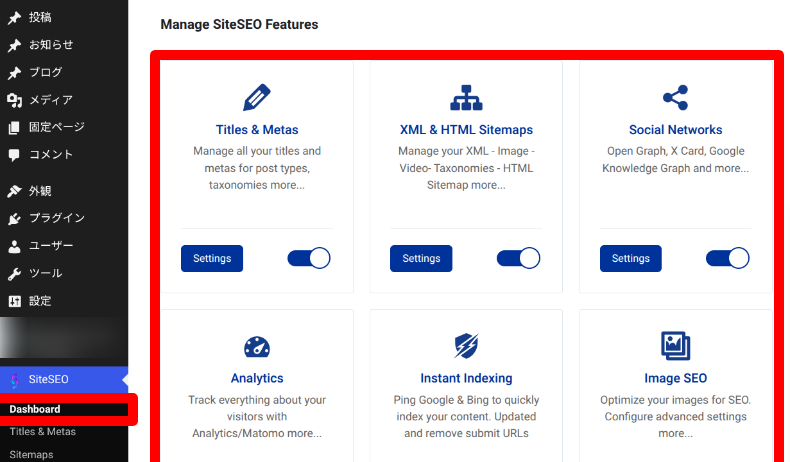Follow the Instant Indexing heading link
Viewport: 790px width, 462px height.
click(466, 378)
